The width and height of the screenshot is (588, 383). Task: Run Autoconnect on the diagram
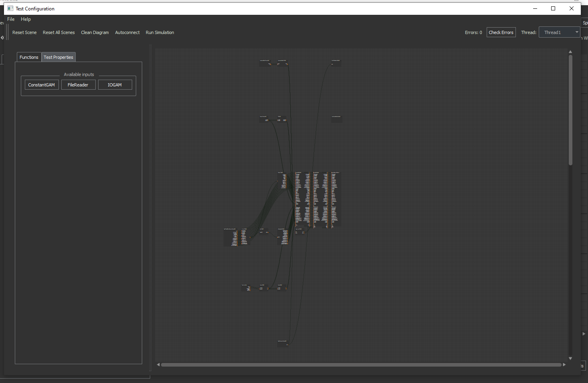(x=127, y=32)
